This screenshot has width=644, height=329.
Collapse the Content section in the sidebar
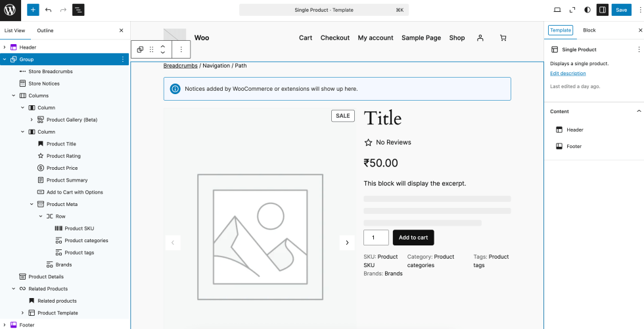tap(639, 111)
